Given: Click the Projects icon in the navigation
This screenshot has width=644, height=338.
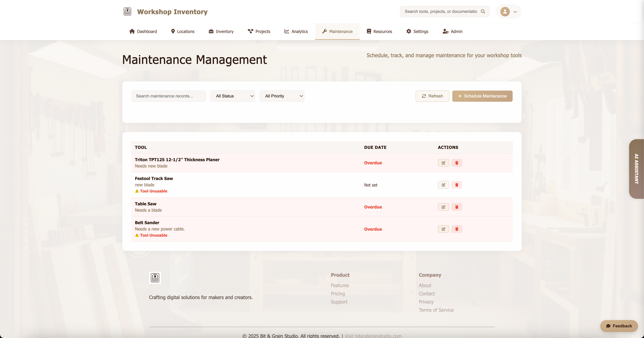Looking at the screenshot, I should [x=250, y=31].
